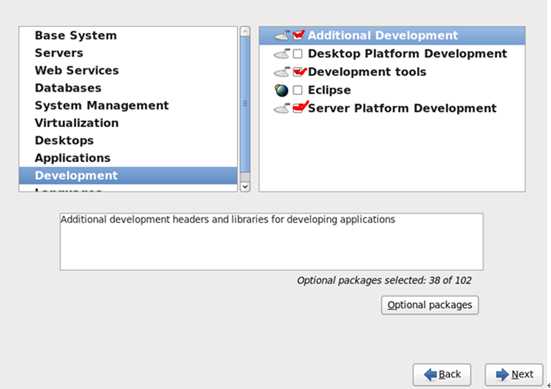The width and height of the screenshot is (551, 389).
Task: Select the Desktops category
Action: (x=128, y=141)
